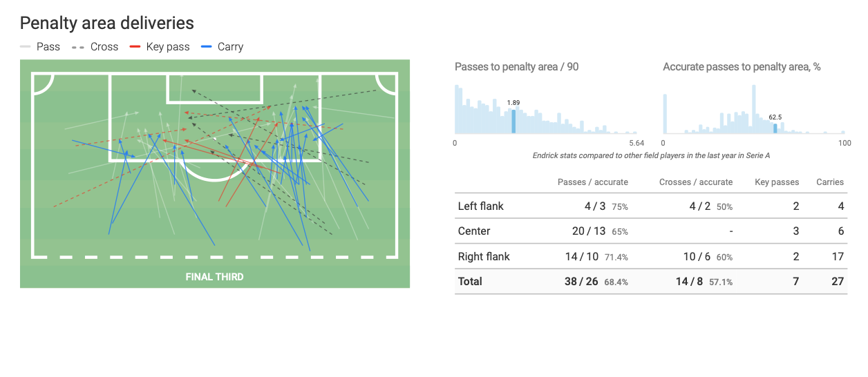Click the Endrick stats comparison caption
This screenshot has height=377, width=868.
coord(651,155)
